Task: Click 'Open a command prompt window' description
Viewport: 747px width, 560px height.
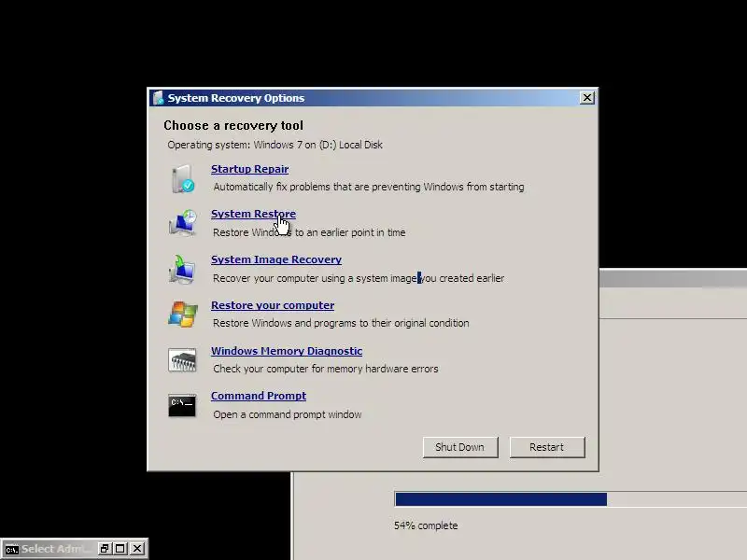Action: (x=288, y=414)
